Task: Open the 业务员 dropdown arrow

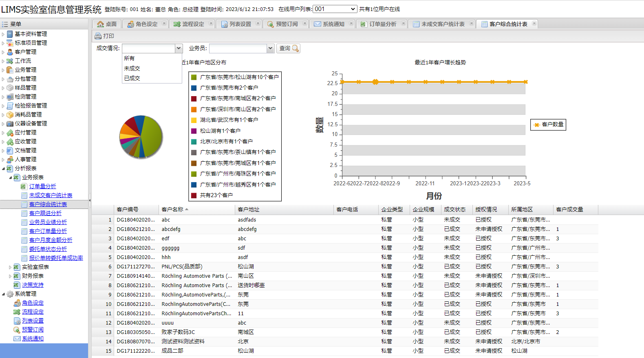Action: click(270, 48)
